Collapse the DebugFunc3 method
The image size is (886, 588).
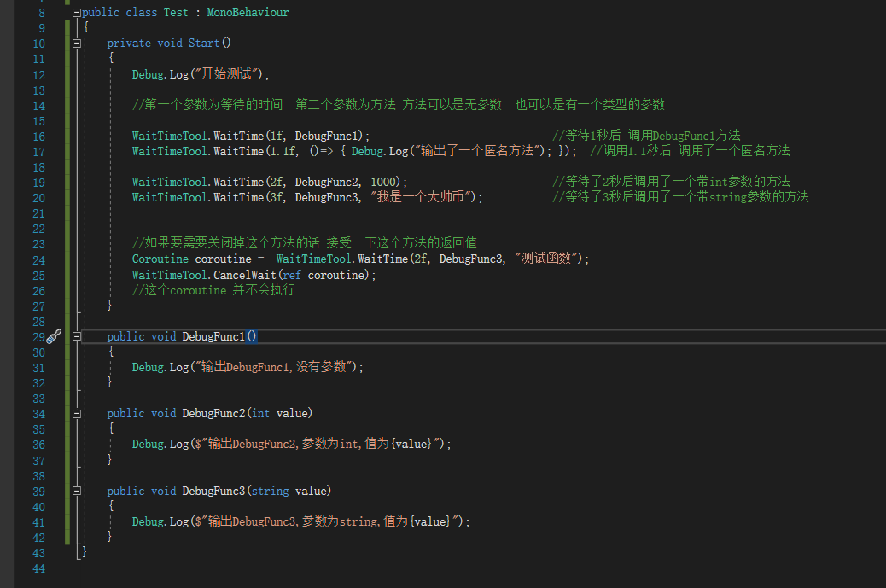[x=76, y=491]
